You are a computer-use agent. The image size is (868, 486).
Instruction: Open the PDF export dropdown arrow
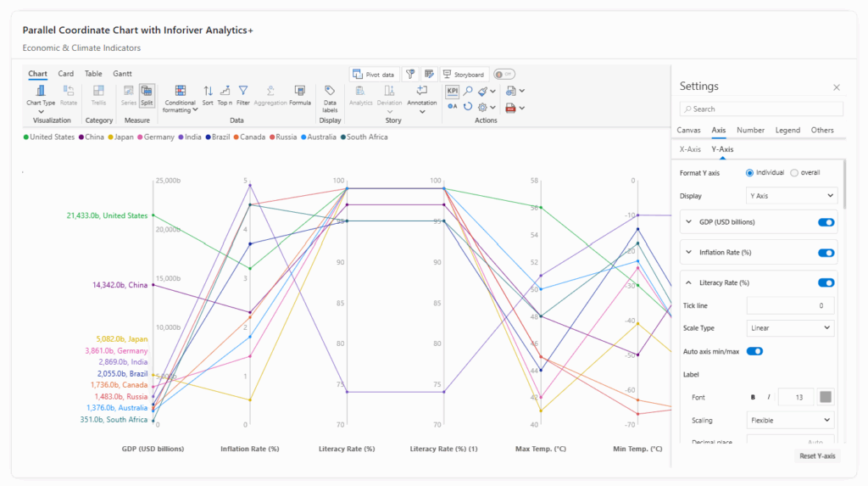point(521,108)
